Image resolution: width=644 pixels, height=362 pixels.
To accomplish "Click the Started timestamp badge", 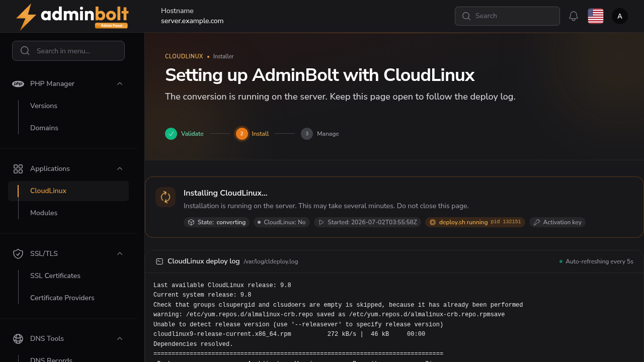I will click(x=368, y=222).
